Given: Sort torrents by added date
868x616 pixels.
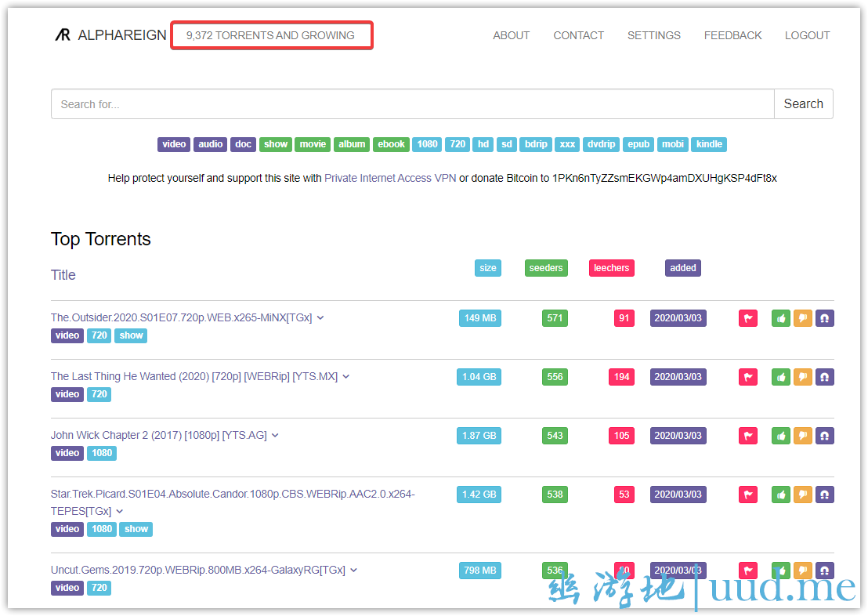Looking at the screenshot, I should point(682,268).
